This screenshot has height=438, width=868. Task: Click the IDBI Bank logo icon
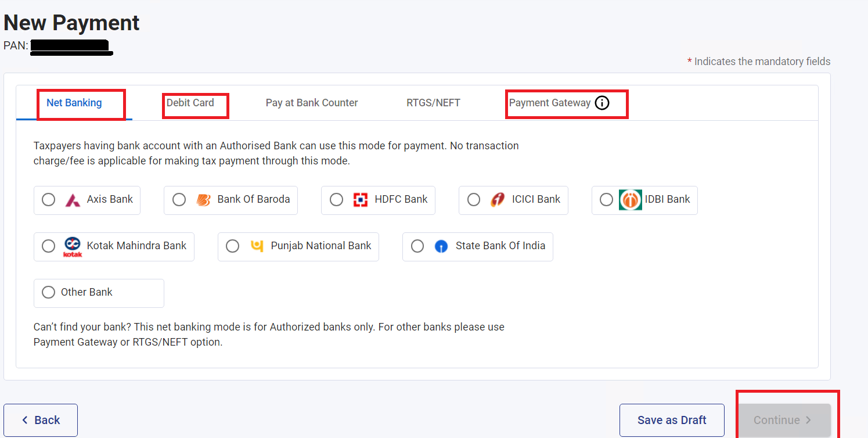630,200
